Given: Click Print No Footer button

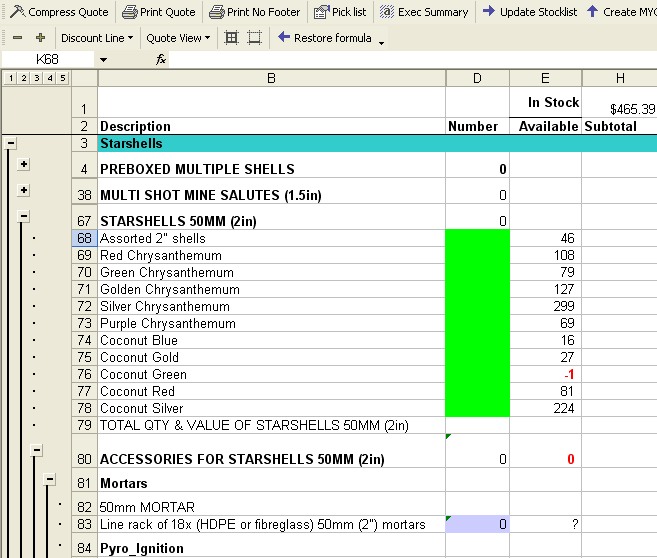Looking at the screenshot, I should click(254, 12).
